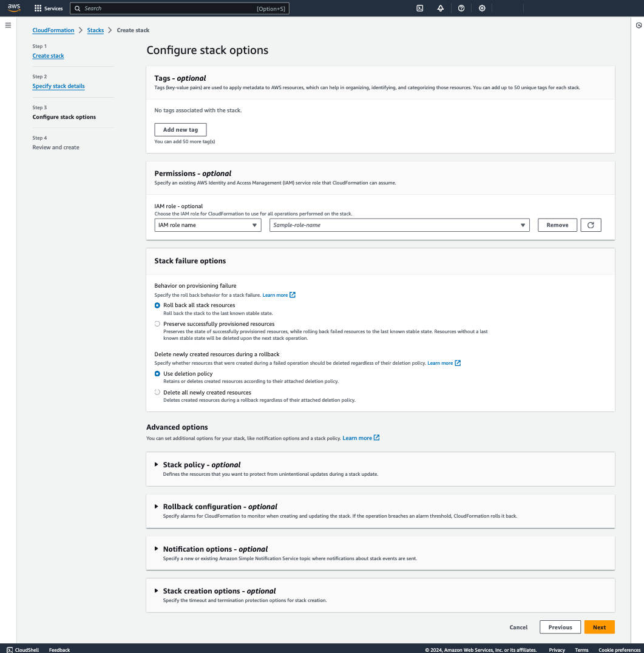Open the help menu icon
The height and width of the screenshot is (653, 644).
click(461, 8)
